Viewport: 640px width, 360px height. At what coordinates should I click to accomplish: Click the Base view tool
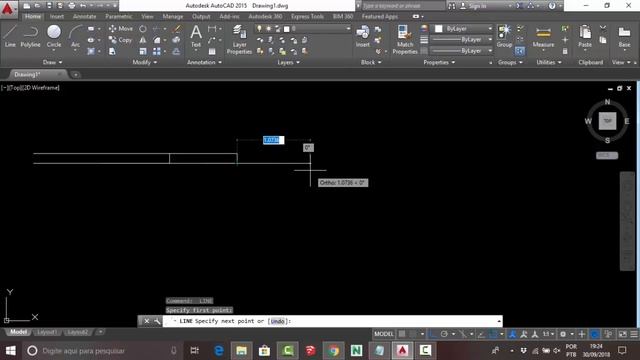624,37
